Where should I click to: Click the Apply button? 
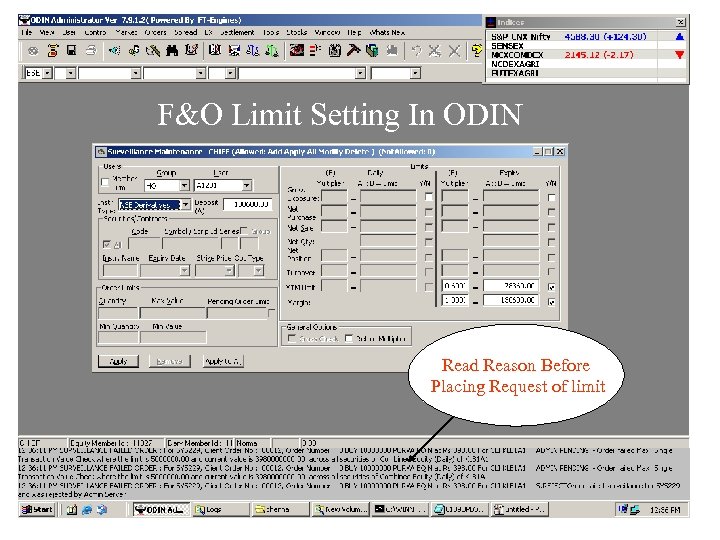click(118, 361)
